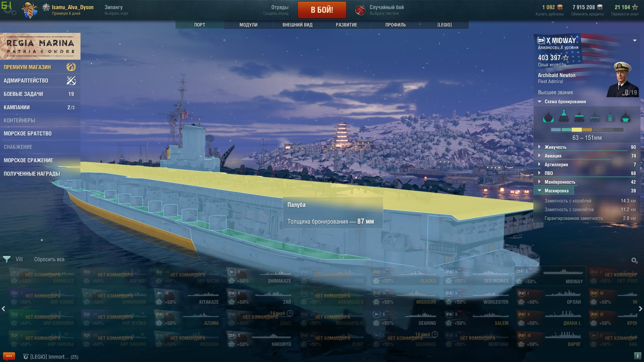Toggle hull plating armor layer icon

coord(548,116)
